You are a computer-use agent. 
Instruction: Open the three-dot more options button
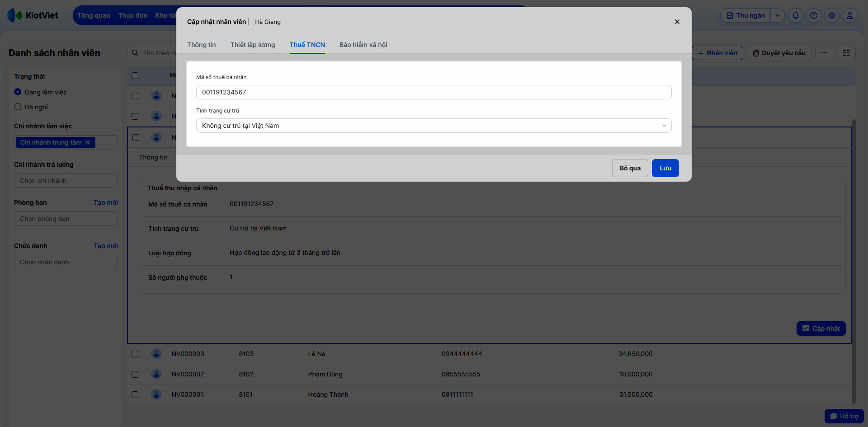pyautogui.click(x=824, y=53)
